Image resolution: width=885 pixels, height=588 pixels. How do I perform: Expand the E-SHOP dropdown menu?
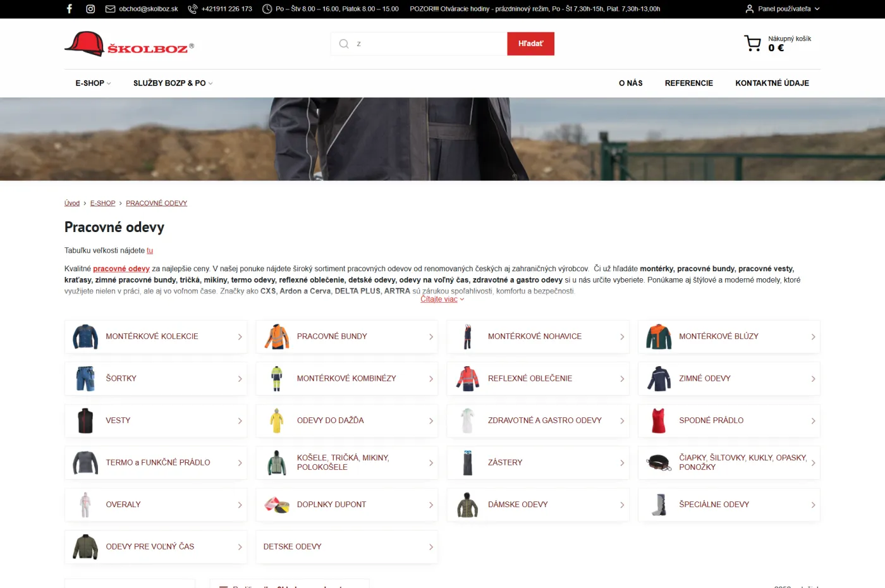[93, 83]
